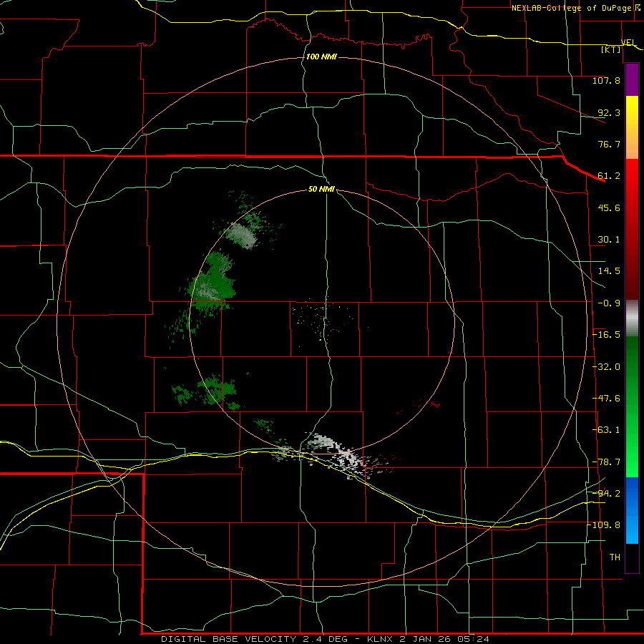Click the 61.2 velocity scale value
The image size is (644, 644).
pos(609,176)
